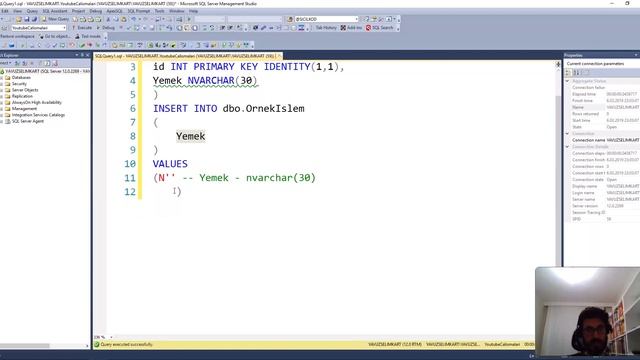Viewport: 640px width, 360px height.
Task: Click the Execute button
Action: click(82, 28)
